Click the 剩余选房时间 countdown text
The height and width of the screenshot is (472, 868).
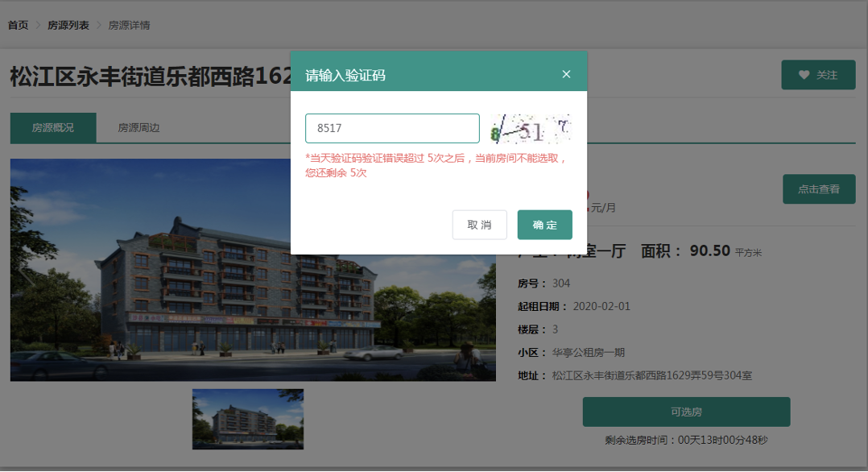(x=686, y=441)
